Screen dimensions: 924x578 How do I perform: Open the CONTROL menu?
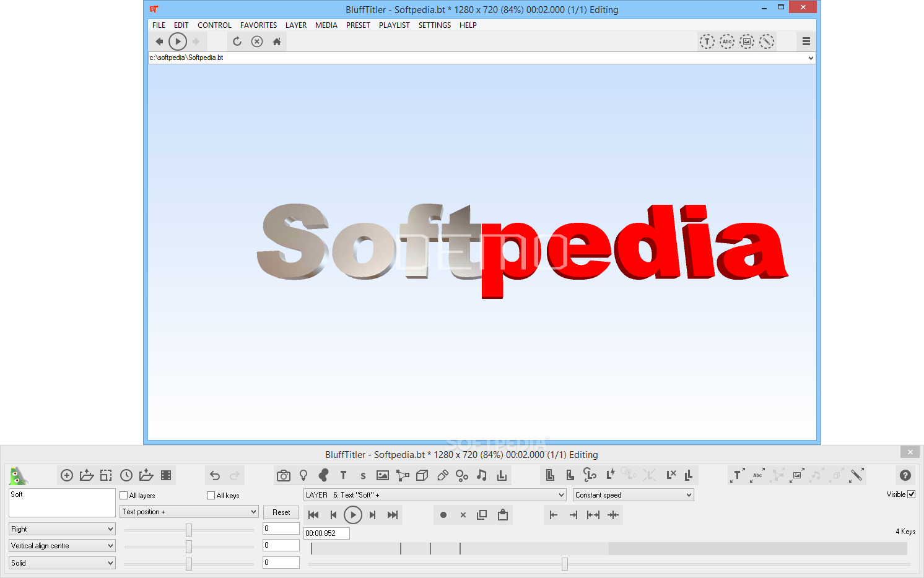point(214,25)
